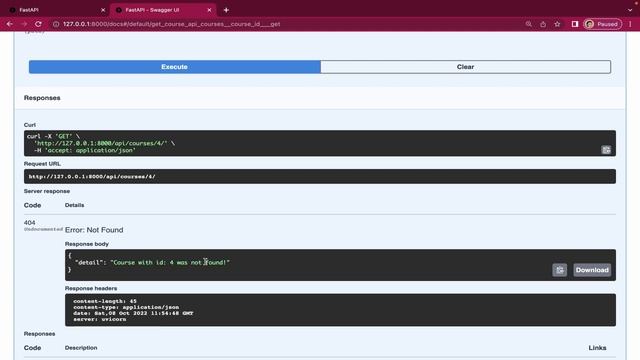Image resolution: width=640 pixels, height=360 pixels.
Task: Toggle the browser side panel icon
Action: [575, 24]
